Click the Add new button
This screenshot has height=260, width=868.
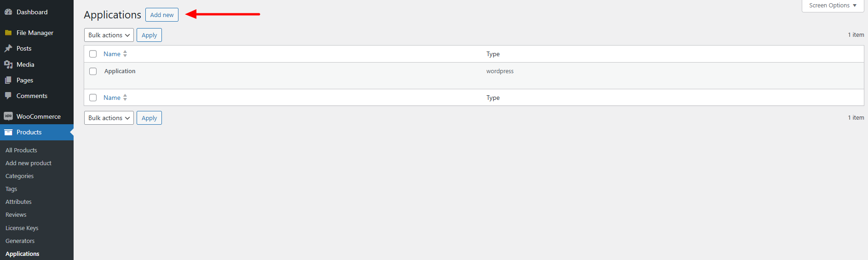pyautogui.click(x=162, y=15)
